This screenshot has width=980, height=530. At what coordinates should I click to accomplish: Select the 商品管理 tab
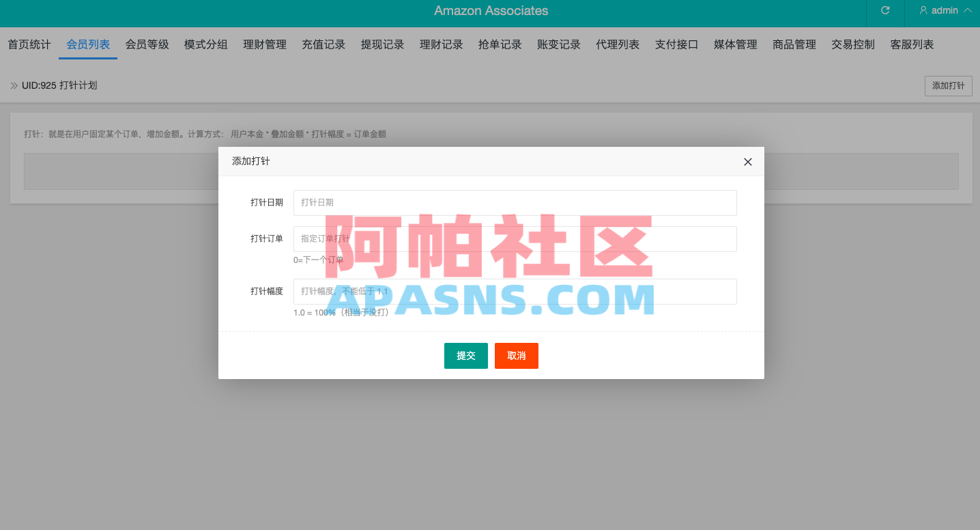[794, 44]
